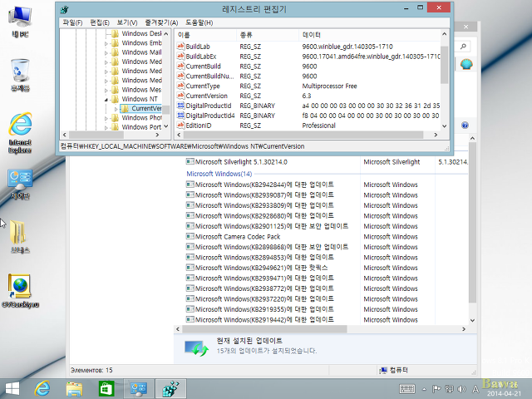The width and height of the screenshot is (532, 399).
Task: Open the 보기(V) menu
Action: coord(127,22)
